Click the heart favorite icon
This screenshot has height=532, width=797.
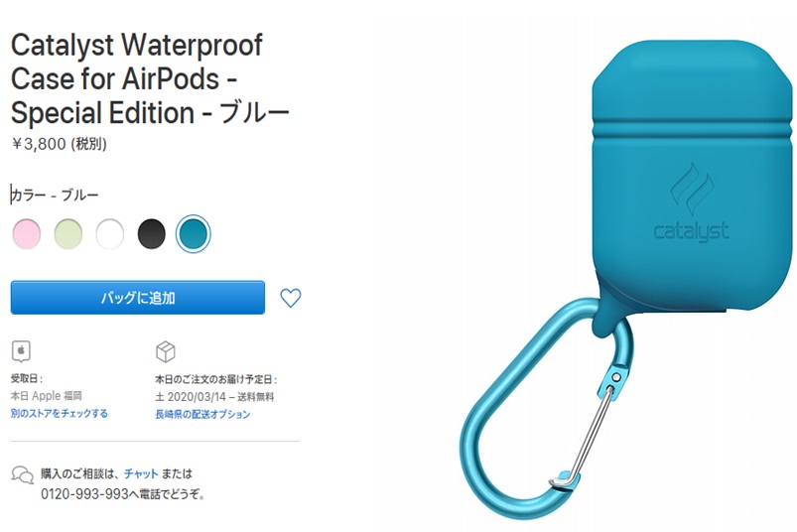(291, 298)
